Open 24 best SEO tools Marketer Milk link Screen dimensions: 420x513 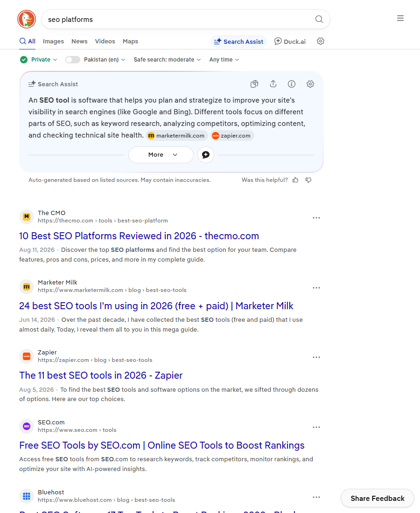point(156,306)
